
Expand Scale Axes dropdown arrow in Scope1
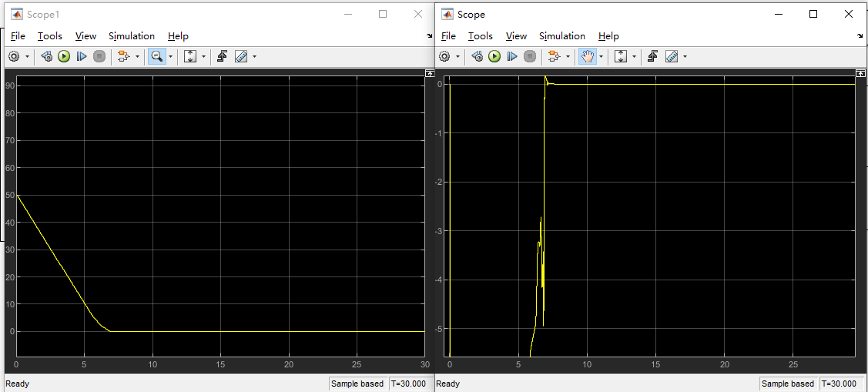(203, 56)
